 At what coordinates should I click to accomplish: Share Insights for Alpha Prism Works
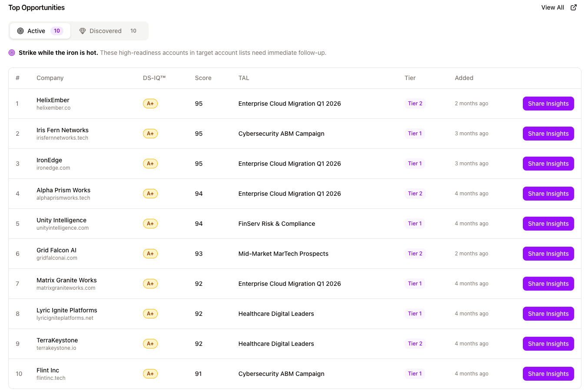(548, 194)
